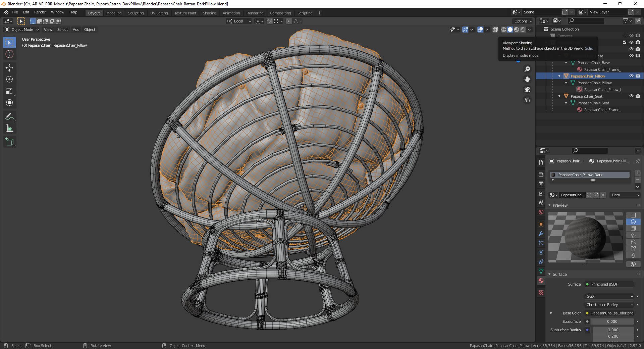Open Christensen-Burley subsurface method dropdown
The width and height of the screenshot is (644, 349).
coord(609,305)
